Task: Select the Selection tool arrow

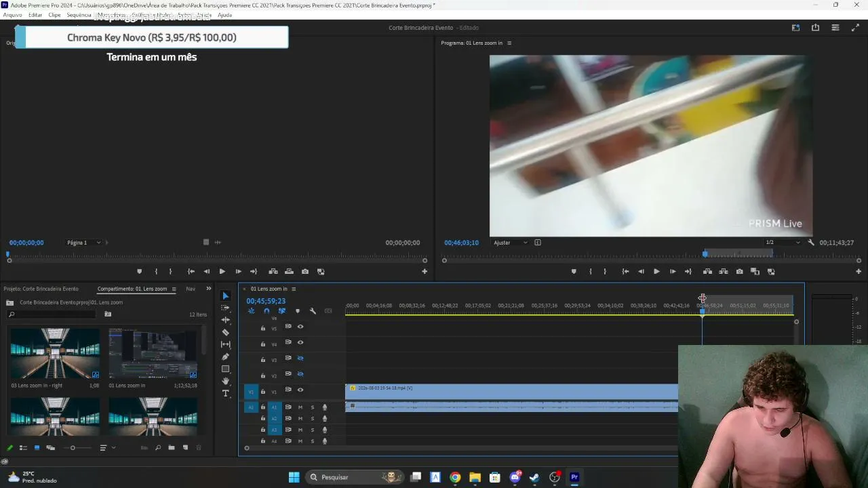Action: [226, 296]
